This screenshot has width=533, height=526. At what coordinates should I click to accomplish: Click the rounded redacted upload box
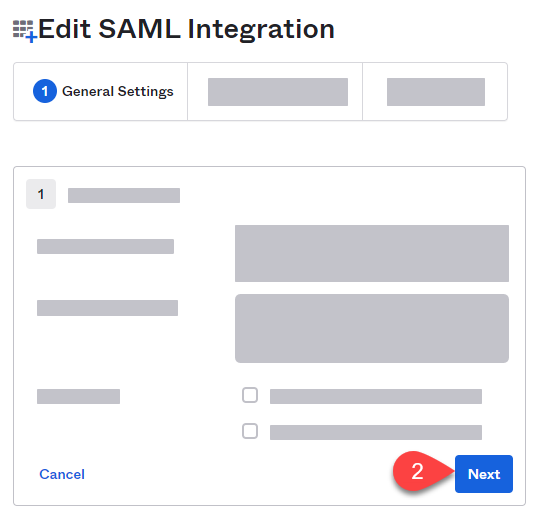click(x=372, y=328)
